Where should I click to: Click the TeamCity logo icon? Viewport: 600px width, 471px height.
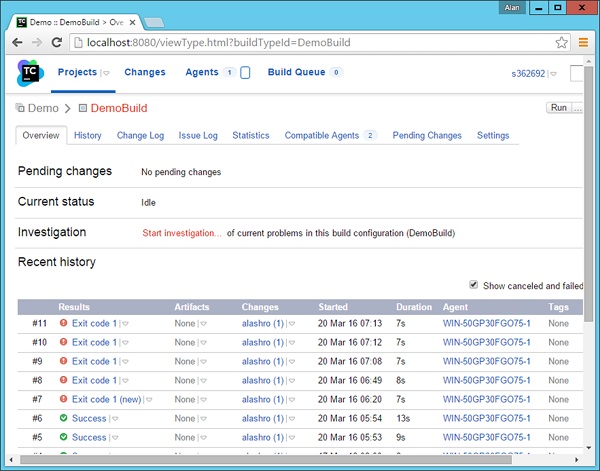point(28,73)
